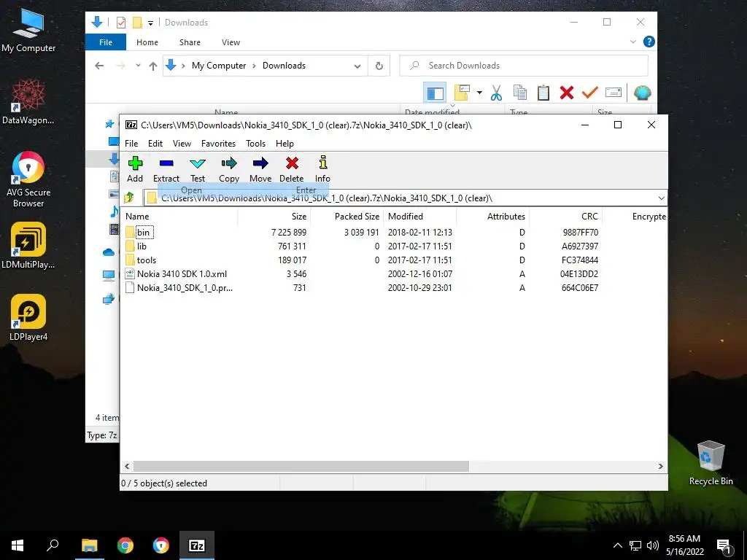Open the recent locations dropdown in Explorer

(x=138, y=66)
